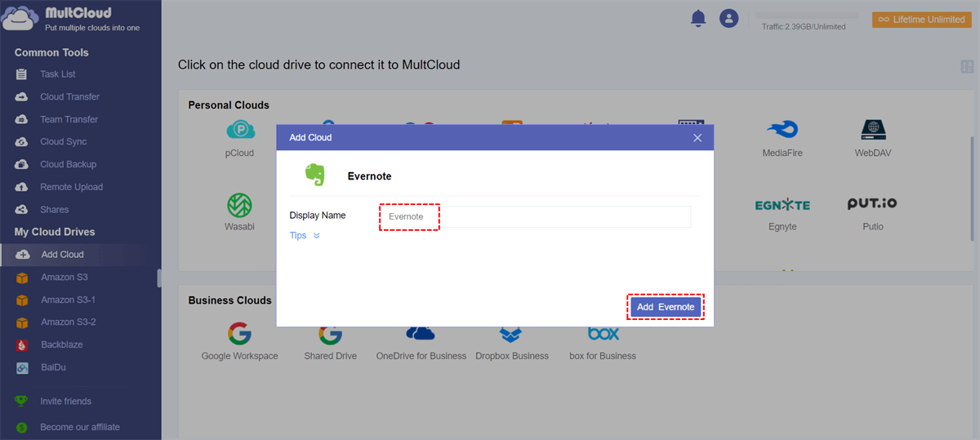The image size is (980, 440).
Task: Toggle the grid view layout icon
Action: tap(967, 66)
